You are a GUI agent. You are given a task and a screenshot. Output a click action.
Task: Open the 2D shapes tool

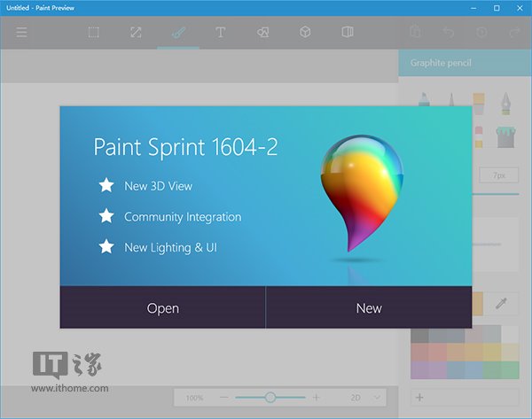click(263, 33)
